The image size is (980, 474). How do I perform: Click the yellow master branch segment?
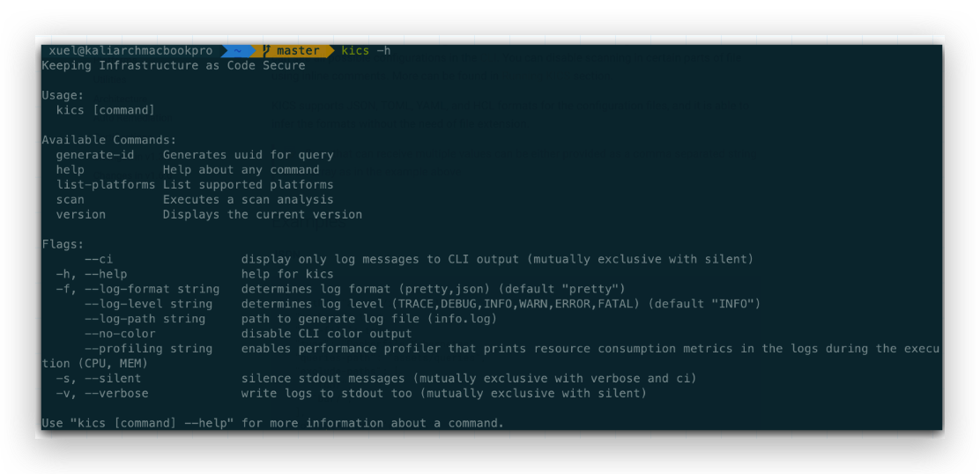(x=297, y=51)
